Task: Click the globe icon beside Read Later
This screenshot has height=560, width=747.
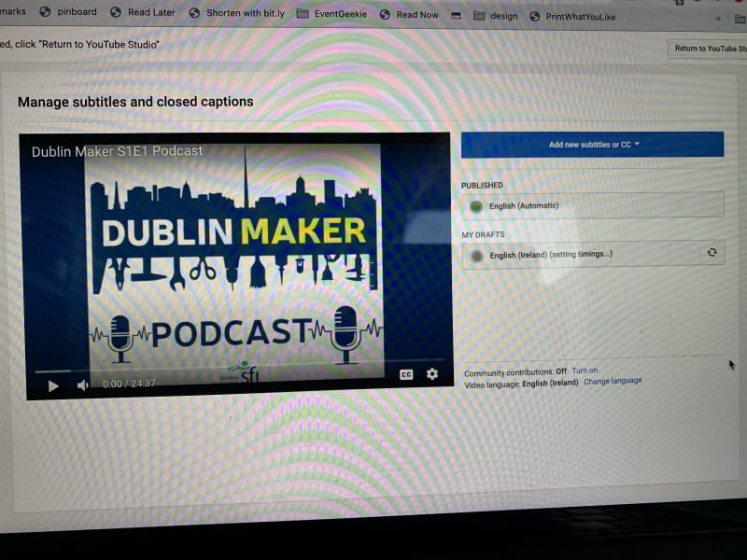Action: click(115, 12)
